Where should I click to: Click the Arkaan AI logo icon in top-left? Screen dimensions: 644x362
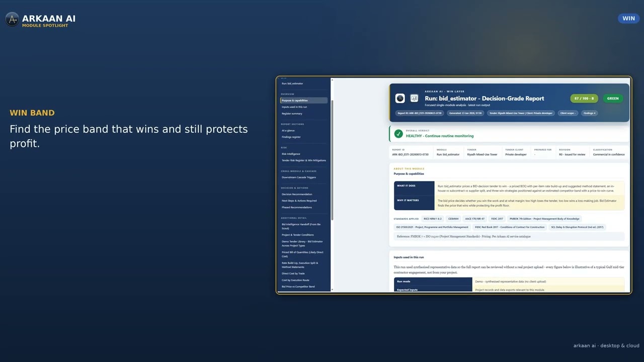click(x=12, y=20)
